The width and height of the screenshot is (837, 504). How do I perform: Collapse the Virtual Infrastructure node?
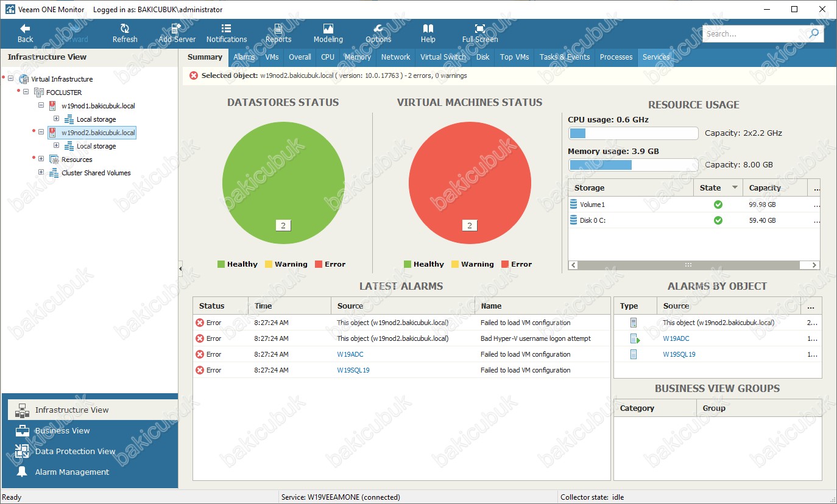(11, 79)
